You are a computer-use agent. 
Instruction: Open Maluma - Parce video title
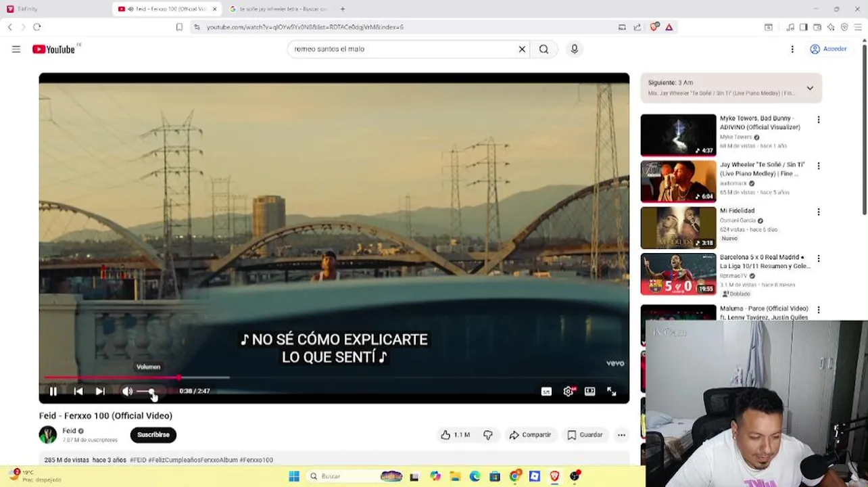[x=764, y=312]
